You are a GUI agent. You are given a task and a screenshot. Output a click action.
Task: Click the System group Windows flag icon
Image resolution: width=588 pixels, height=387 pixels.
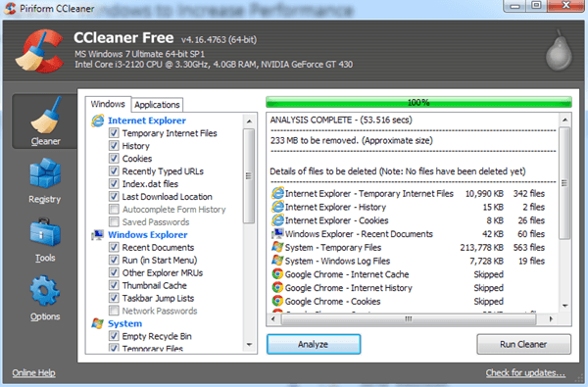(x=97, y=323)
